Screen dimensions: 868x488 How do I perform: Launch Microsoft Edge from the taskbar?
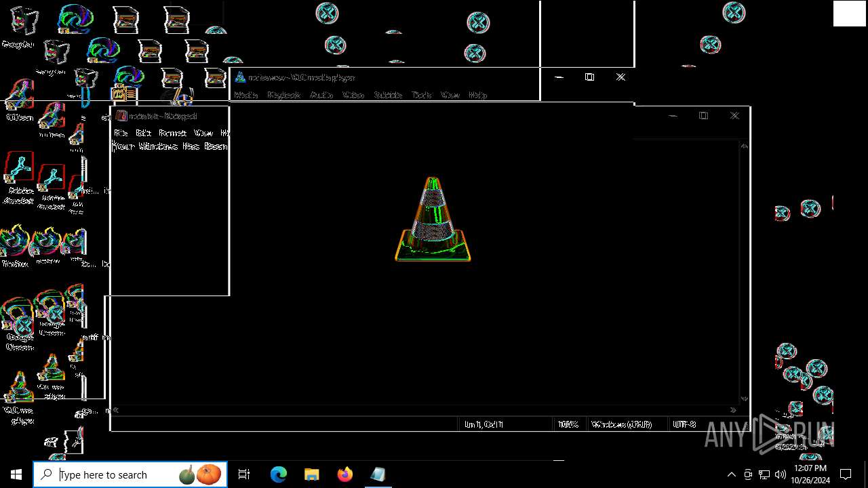279,474
